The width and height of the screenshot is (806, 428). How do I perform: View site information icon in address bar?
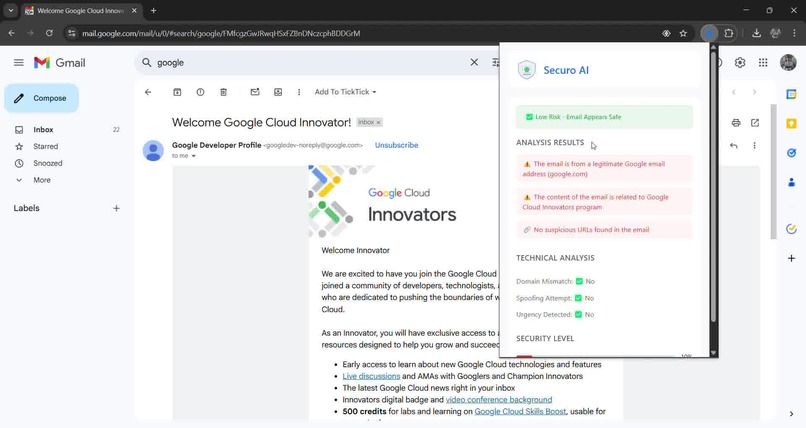click(x=72, y=33)
